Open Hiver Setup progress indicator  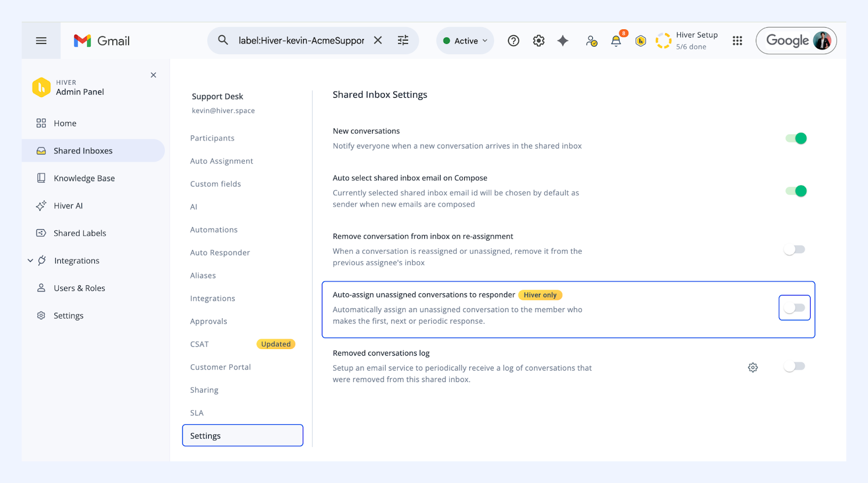(x=687, y=41)
